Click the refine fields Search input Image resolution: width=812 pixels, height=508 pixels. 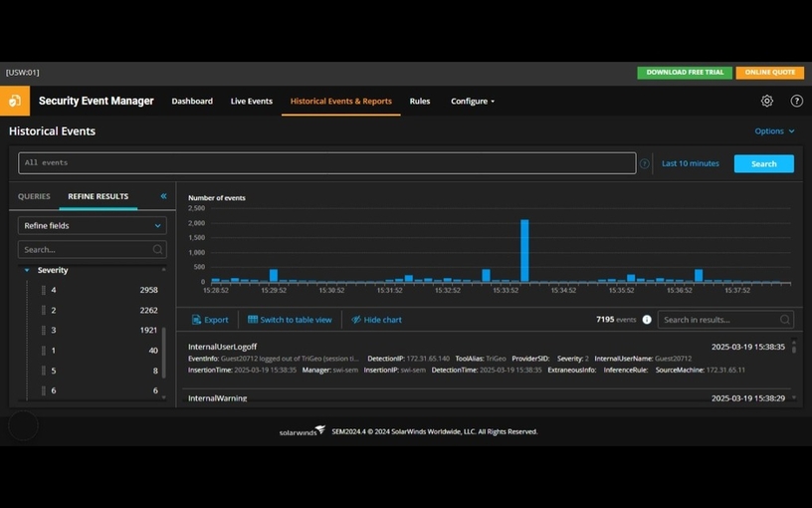93,249
